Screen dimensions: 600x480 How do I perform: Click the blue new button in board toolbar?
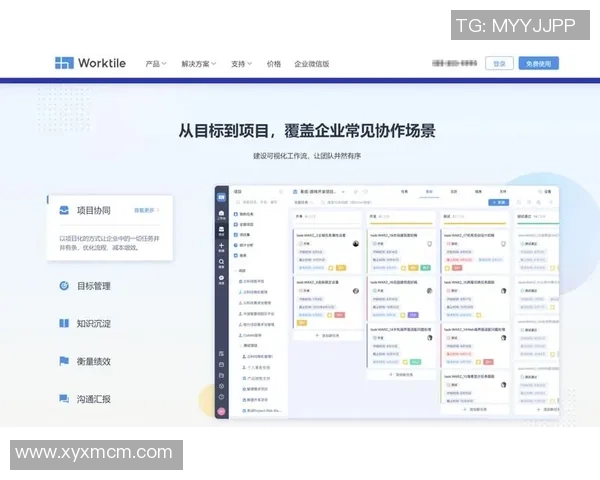tap(499, 202)
